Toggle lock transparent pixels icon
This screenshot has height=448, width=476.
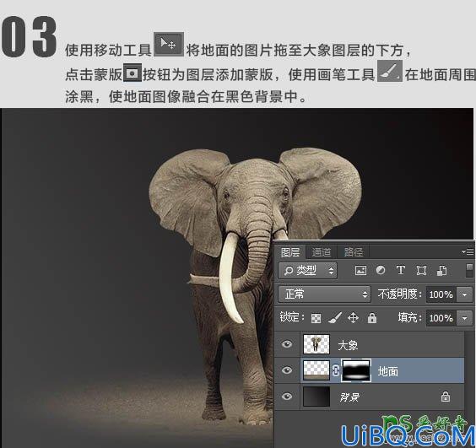point(316,318)
